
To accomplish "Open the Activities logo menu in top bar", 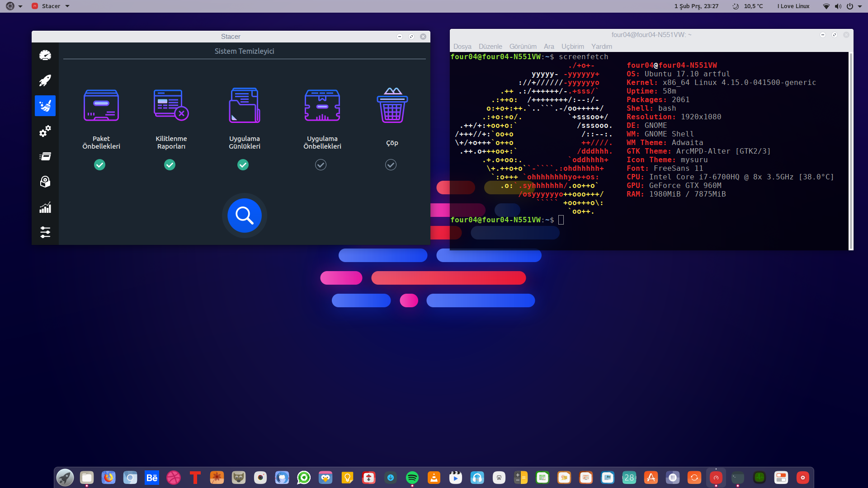I will pyautogui.click(x=14, y=6).
